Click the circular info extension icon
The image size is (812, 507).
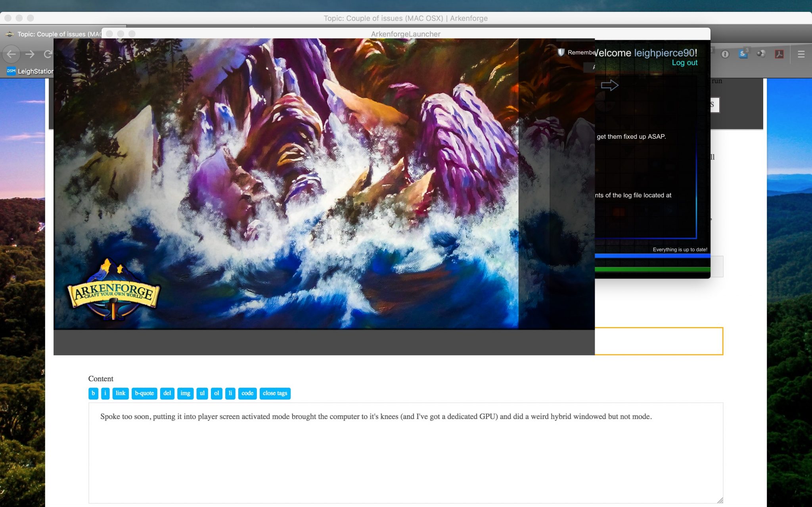[725, 54]
